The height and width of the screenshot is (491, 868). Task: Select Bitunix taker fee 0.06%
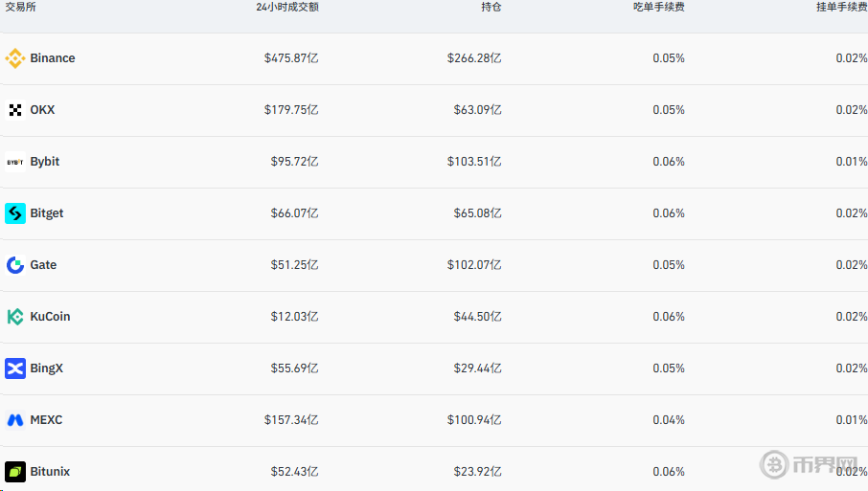click(669, 472)
